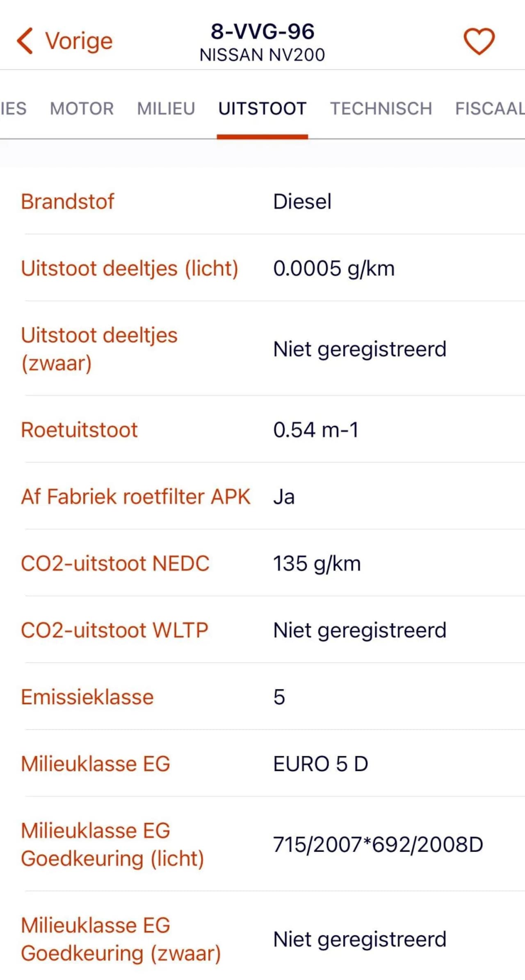
Task: Open the FISCAAL tab
Action: (490, 109)
